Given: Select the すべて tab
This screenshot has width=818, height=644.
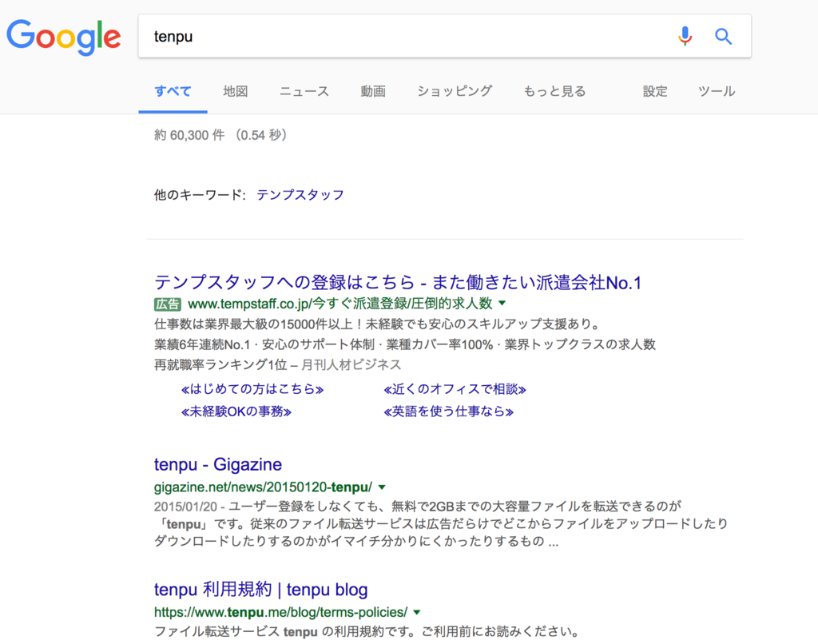Looking at the screenshot, I should tap(173, 91).
